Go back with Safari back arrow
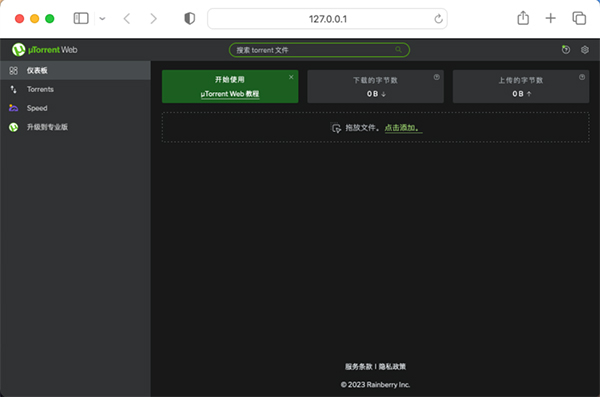 (x=127, y=18)
